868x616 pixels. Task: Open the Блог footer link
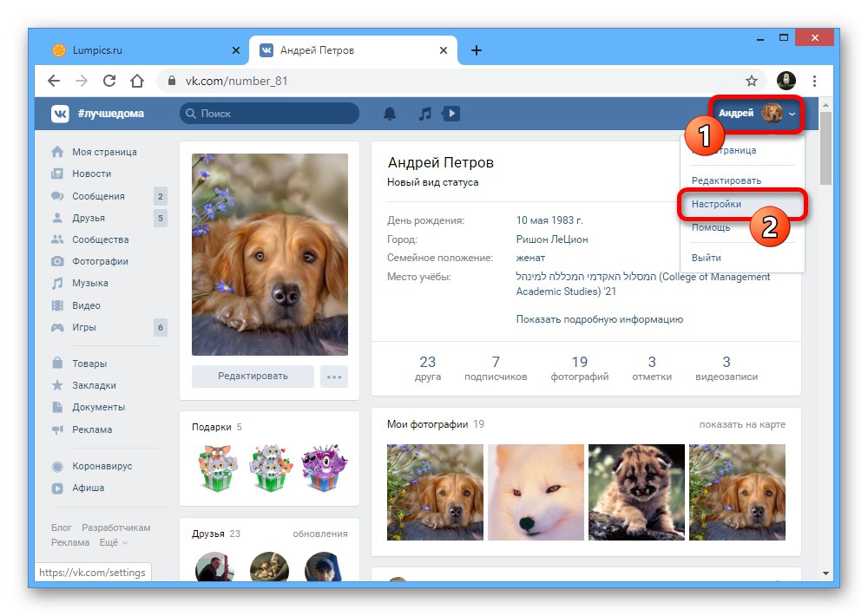click(62, 528)
